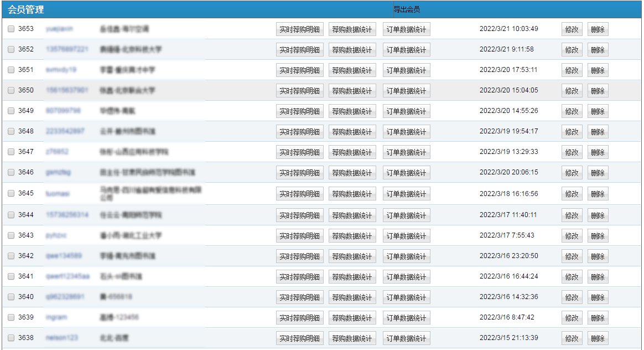Click 删除 for member 3653
Image resolution: width=644 pixels, height=350 pixels.
(598, 29)
